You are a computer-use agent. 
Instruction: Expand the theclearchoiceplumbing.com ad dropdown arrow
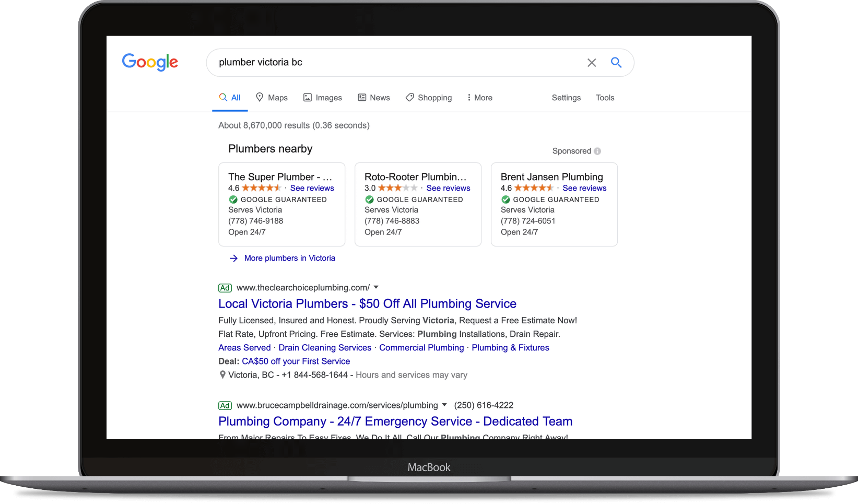click(375, 287)
